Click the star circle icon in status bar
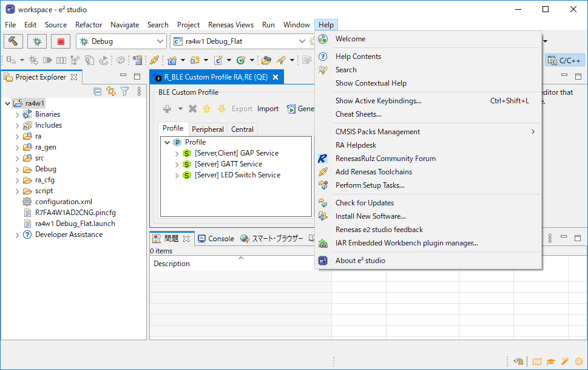The image size is (588, 370). point(579,361)
